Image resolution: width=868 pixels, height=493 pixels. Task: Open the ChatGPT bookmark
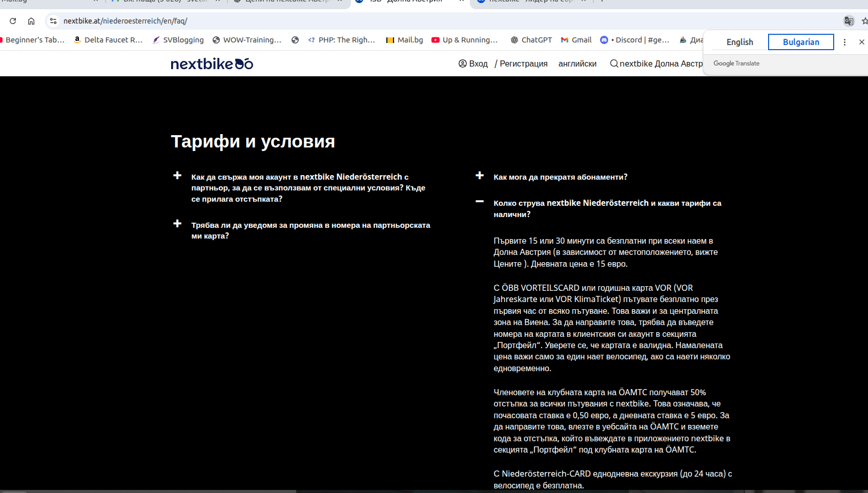tap(531, 40)
